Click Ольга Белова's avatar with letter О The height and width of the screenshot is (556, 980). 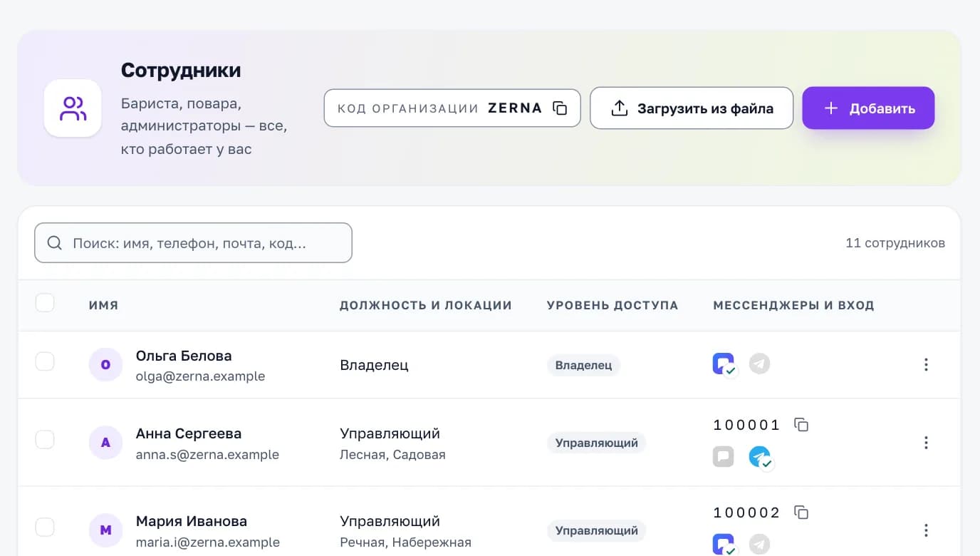106,365
